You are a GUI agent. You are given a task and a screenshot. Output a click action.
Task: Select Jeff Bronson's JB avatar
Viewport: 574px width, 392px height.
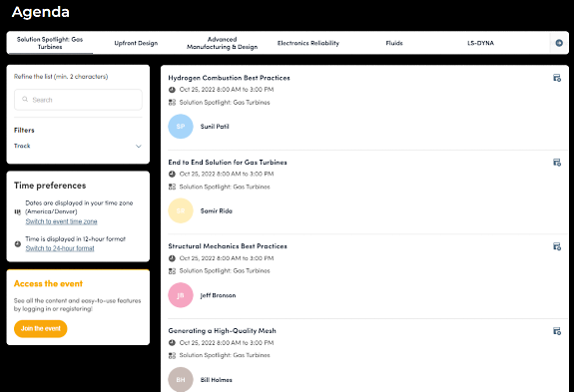point(181,295)
